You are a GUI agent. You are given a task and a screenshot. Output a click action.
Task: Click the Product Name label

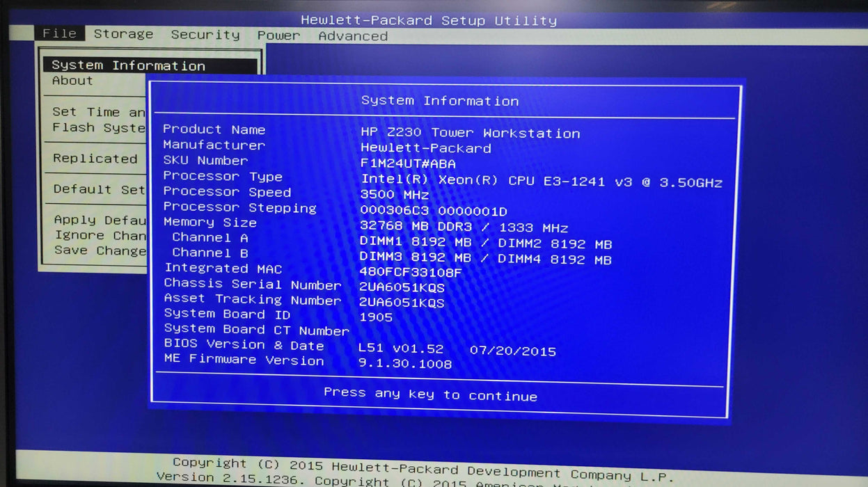click(214, 129)
